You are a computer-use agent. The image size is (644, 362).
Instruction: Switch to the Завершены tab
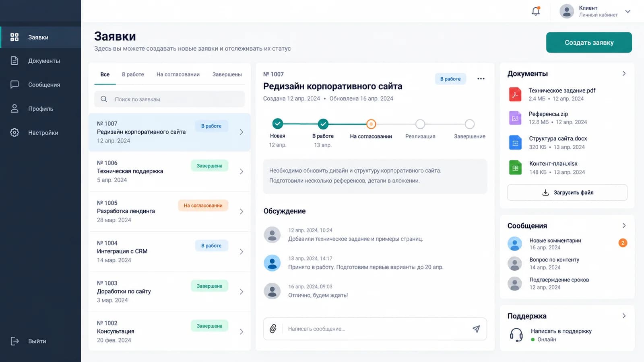click(227, 74)
